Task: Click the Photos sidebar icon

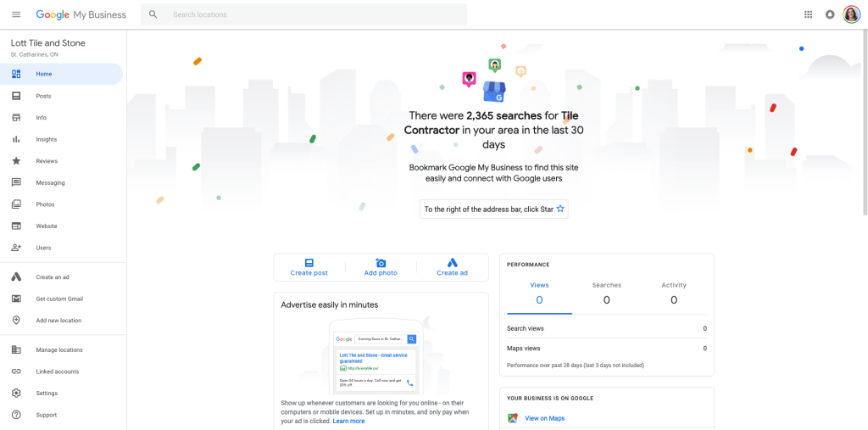Action: click(16, 204)
